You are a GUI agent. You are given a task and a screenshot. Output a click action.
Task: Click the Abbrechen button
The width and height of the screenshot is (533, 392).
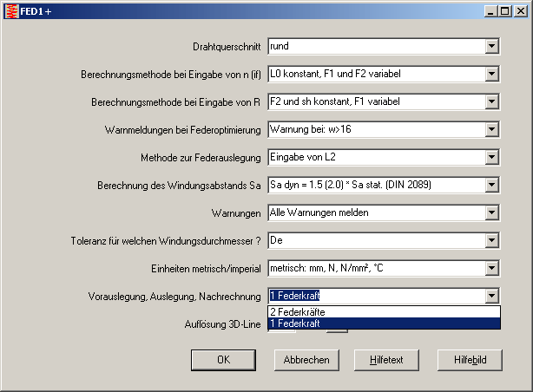(306, 360)
